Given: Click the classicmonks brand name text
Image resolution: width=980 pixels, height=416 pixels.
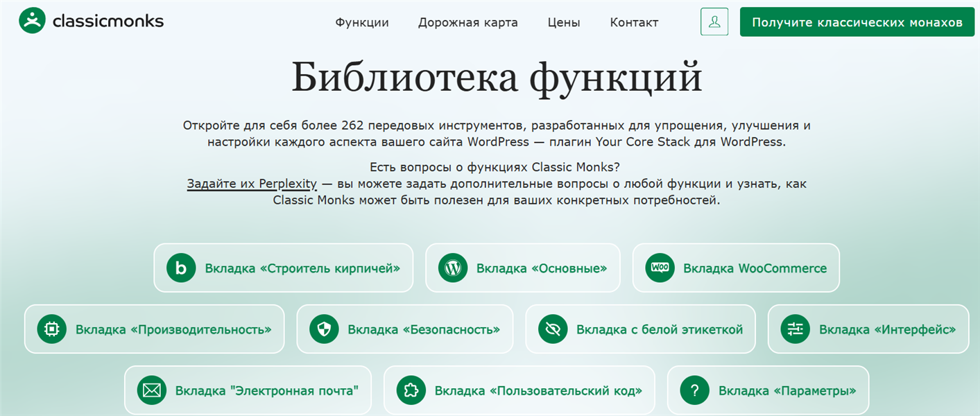Looking at the screenshot, I should pos(108,21).
